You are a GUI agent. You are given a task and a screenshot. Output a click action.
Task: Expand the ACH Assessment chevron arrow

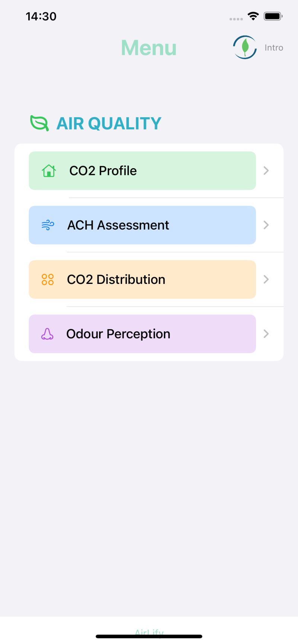point(266,225)
